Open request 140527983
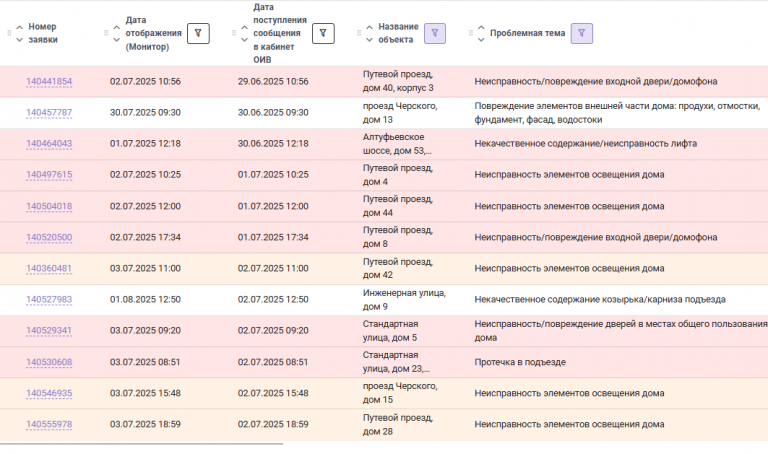 click(x=49, y=299)
